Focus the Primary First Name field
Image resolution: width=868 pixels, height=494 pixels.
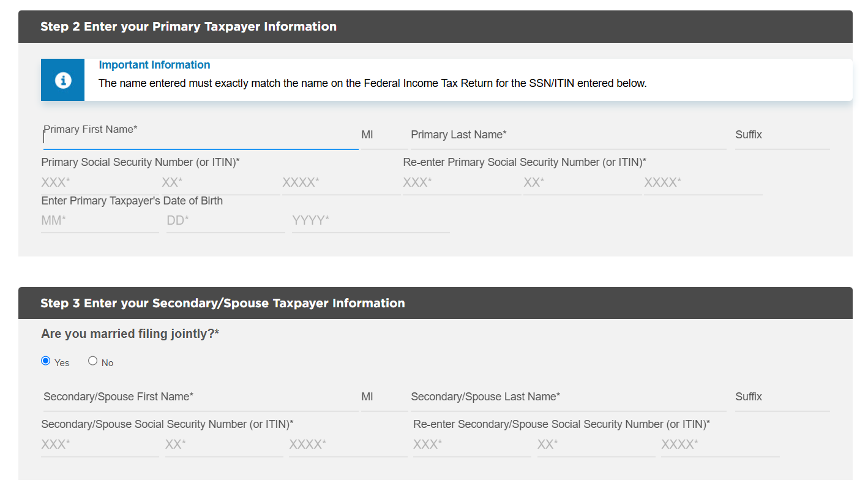point(201,136)
